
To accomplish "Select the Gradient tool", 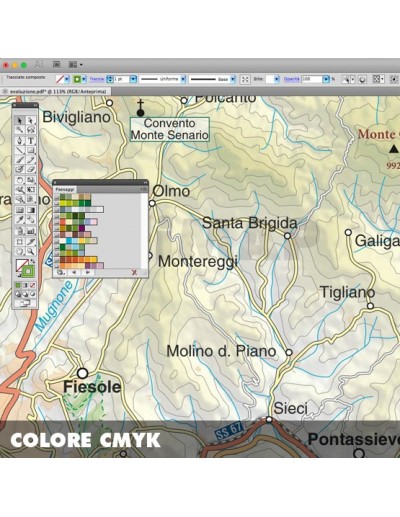I will click(x=31, y=210).
